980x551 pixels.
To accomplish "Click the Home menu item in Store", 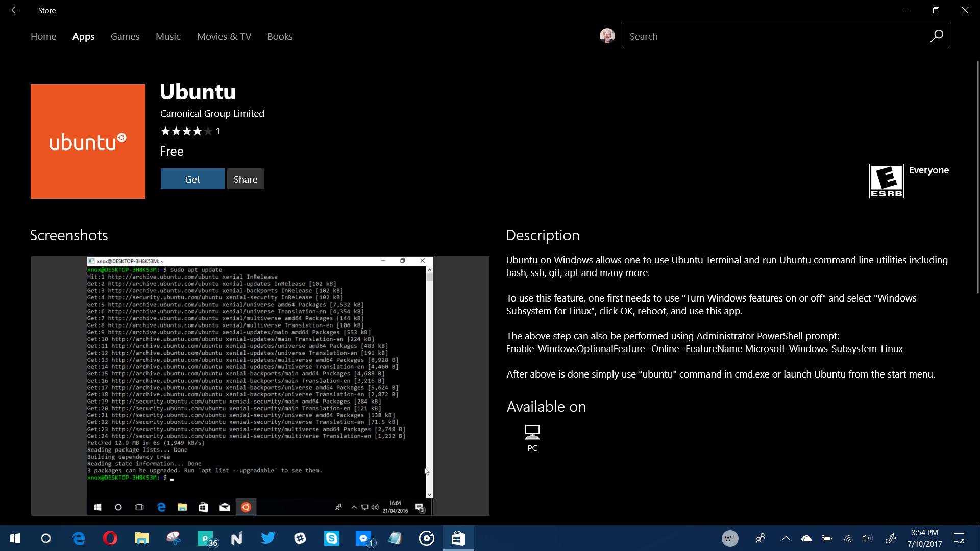I will coord(43,36).
